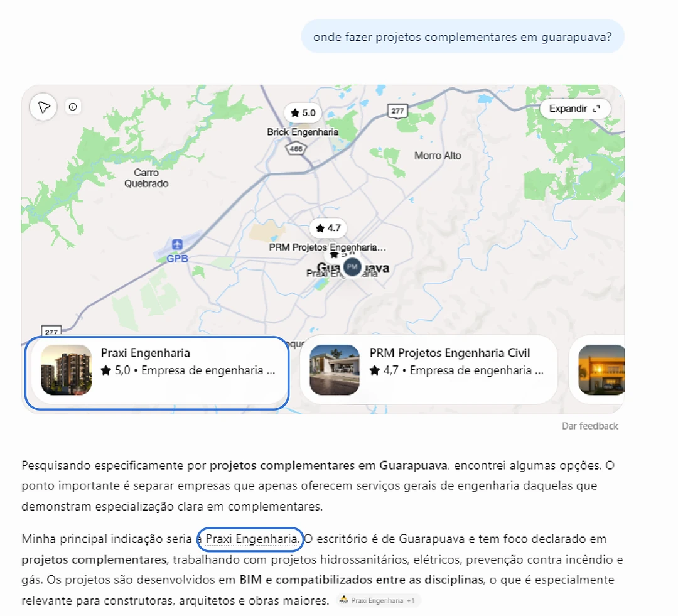Click the map location arrow icon
Screen dimensions: 678x616
point(44,107)
